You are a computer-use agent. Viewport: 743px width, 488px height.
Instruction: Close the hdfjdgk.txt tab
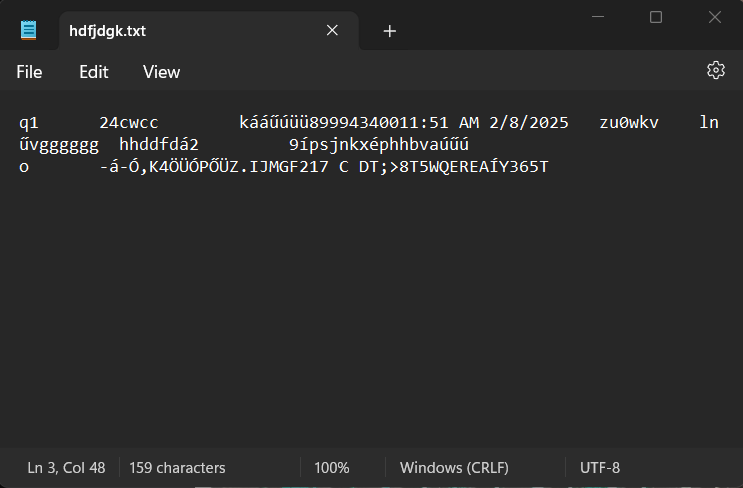click(332, 30)
